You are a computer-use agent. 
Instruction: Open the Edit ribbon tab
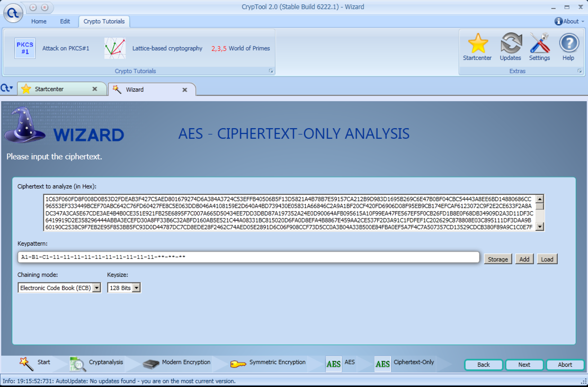65,21
